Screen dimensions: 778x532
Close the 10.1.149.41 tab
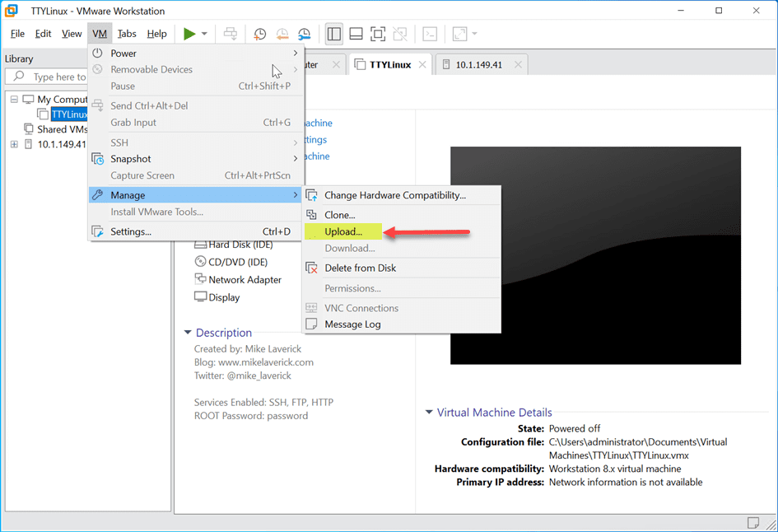[518, 64]
